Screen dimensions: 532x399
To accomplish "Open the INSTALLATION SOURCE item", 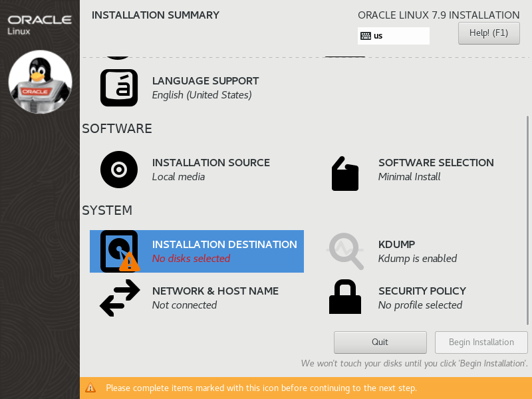I will click(197, 170).
